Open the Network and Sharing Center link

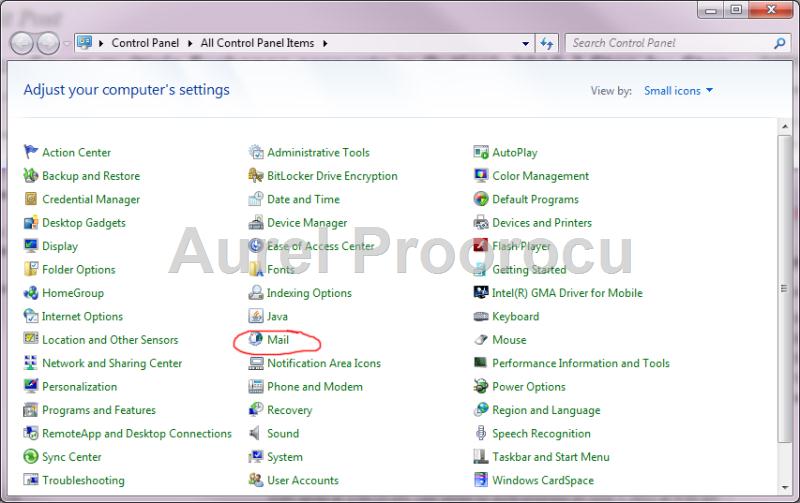pyautogui.click(x=112, y=363)
